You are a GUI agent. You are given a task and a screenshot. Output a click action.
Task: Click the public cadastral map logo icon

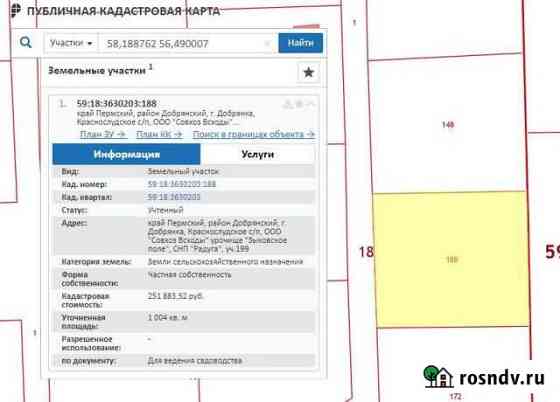click(x=16, y=10)
